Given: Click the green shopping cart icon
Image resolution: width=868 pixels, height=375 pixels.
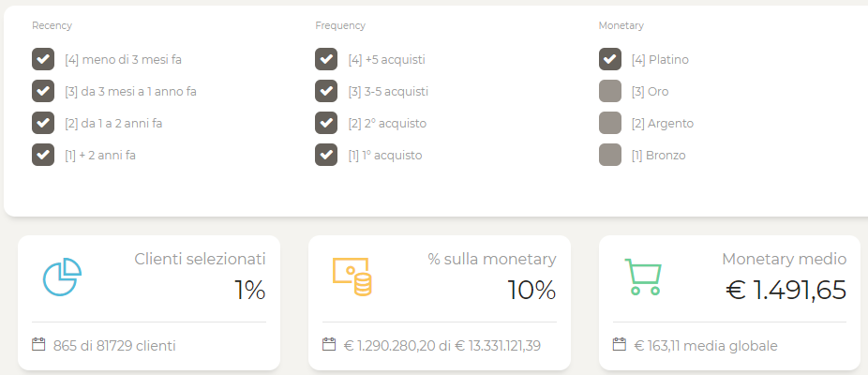Looking at the screenshot, I should 643,277.
